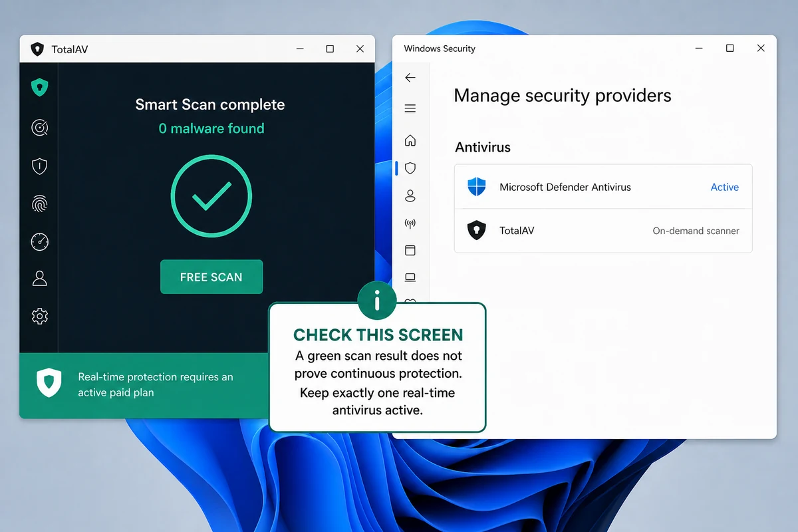Open Account protection person icon in Windows Security
798x532 pixels.
coord(410,196)
